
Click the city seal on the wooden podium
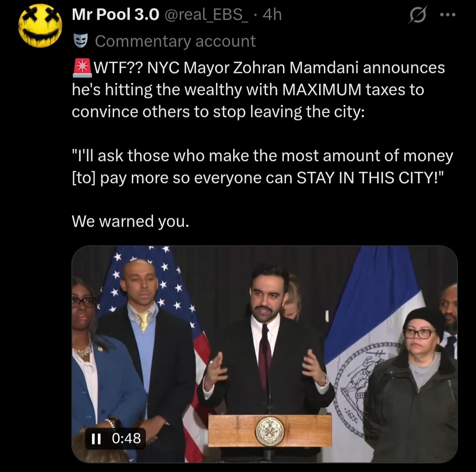pos(270,431)
